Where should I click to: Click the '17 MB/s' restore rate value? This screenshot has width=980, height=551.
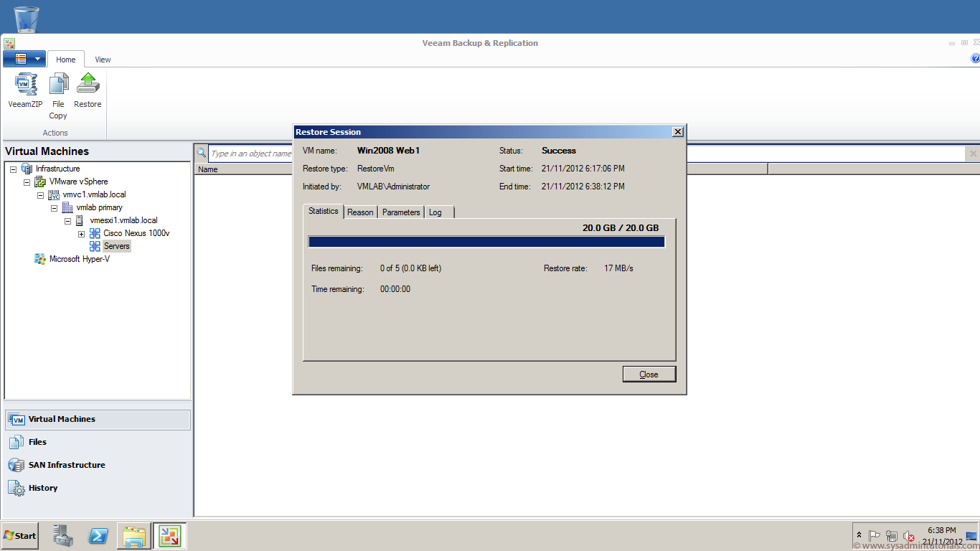pyautogui.click(x=619, y=268)
